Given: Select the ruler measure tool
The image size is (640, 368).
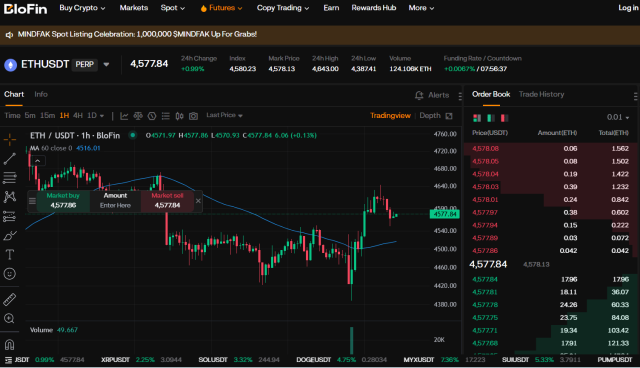Looking at the screenshot, I should point(9,299).
